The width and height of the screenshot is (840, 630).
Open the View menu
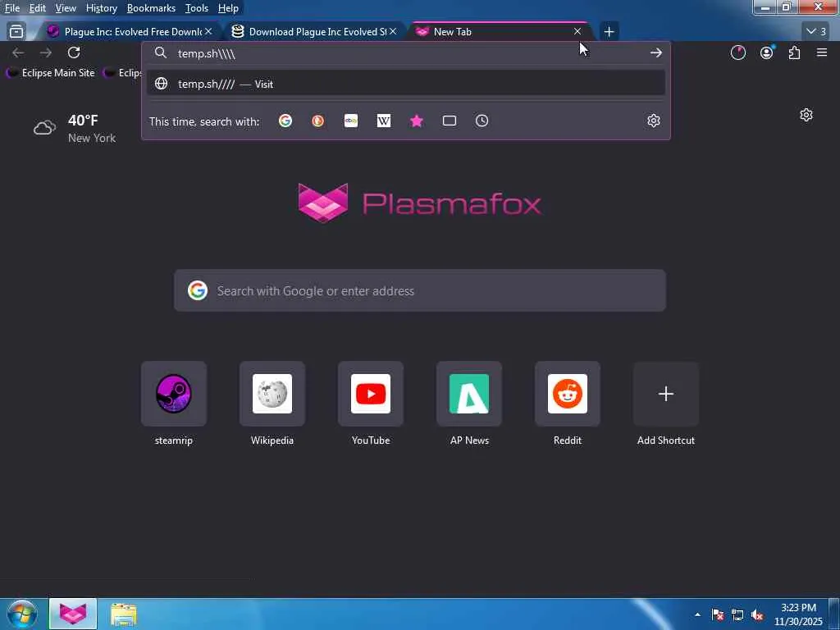point(66,8)
